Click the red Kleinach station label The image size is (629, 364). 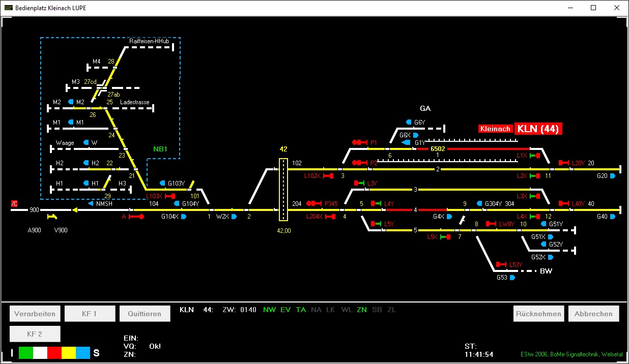click(x=495, y=129)
